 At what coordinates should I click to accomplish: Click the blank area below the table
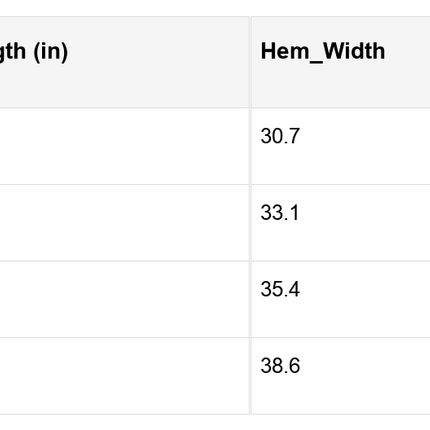click(x=215, y=423)
